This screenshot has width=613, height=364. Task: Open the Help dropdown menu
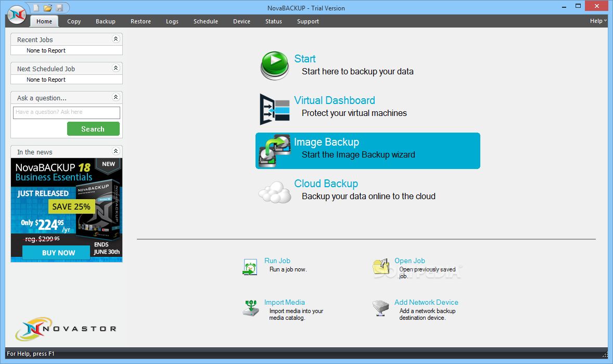pyautogui.click(x=598, y=21)
